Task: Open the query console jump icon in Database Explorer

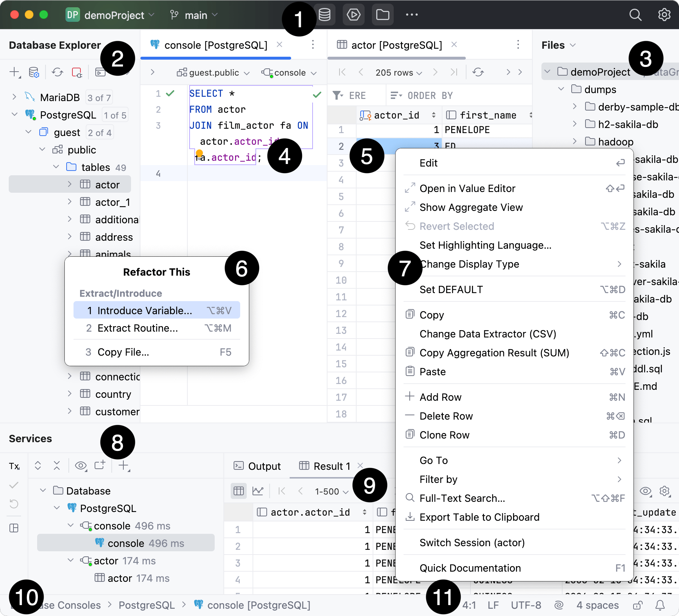Action: (101, 72)
